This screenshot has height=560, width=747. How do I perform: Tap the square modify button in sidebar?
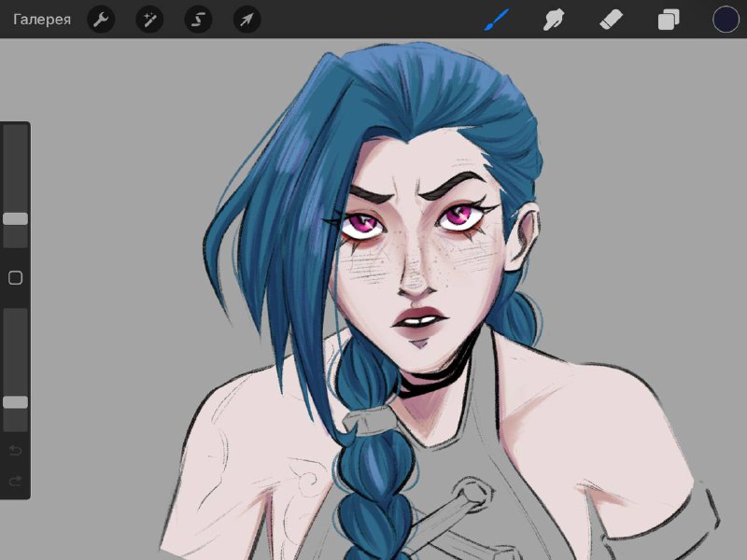coord(15,277)
